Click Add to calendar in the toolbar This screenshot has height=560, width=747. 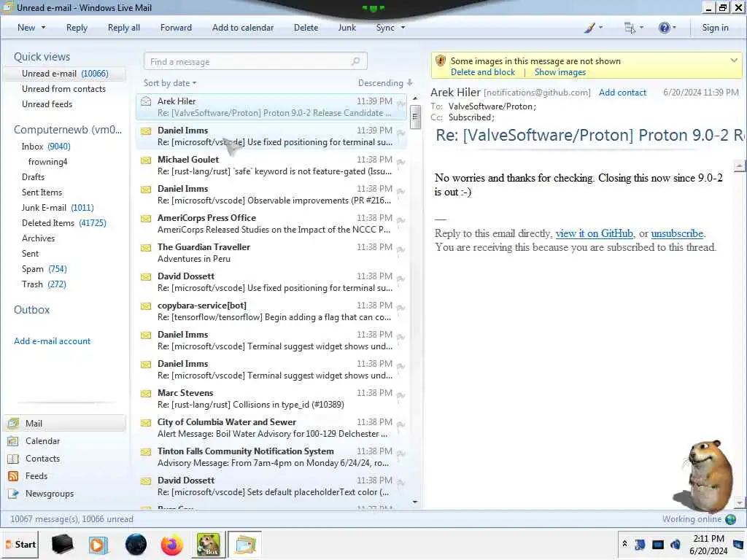(x=243, y=28)
